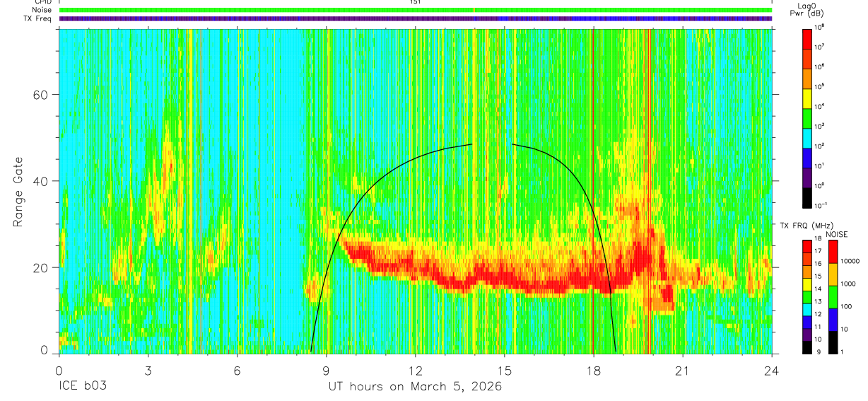Image resolution: width=868 pixels, height=401 pixels.
Task: Click the y-axis tick label "60"
Action: (x=42, y=95)
